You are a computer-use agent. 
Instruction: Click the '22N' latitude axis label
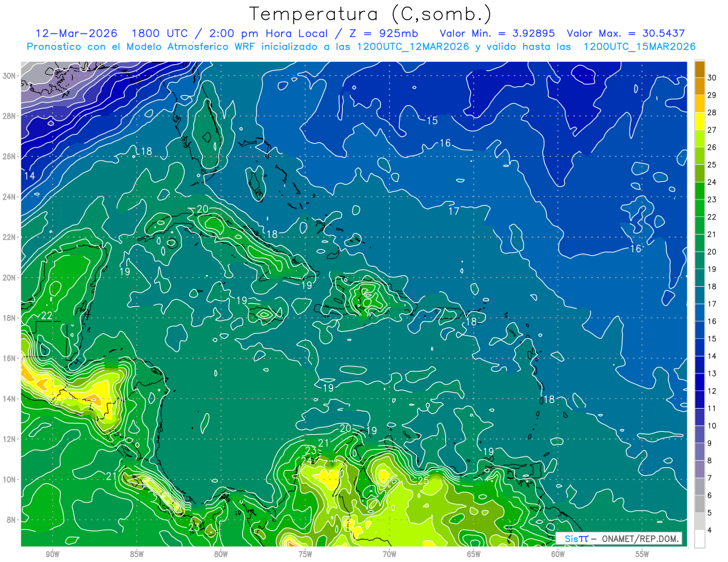pos(9,237)
